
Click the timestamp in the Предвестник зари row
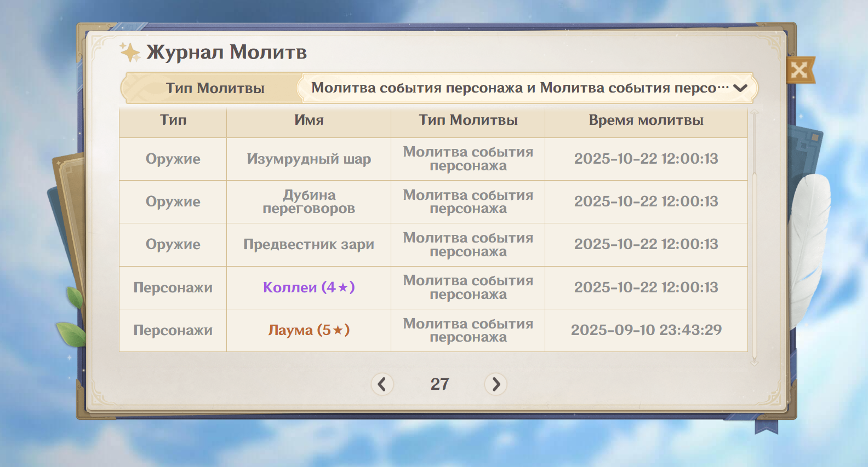tap(646, 244)
